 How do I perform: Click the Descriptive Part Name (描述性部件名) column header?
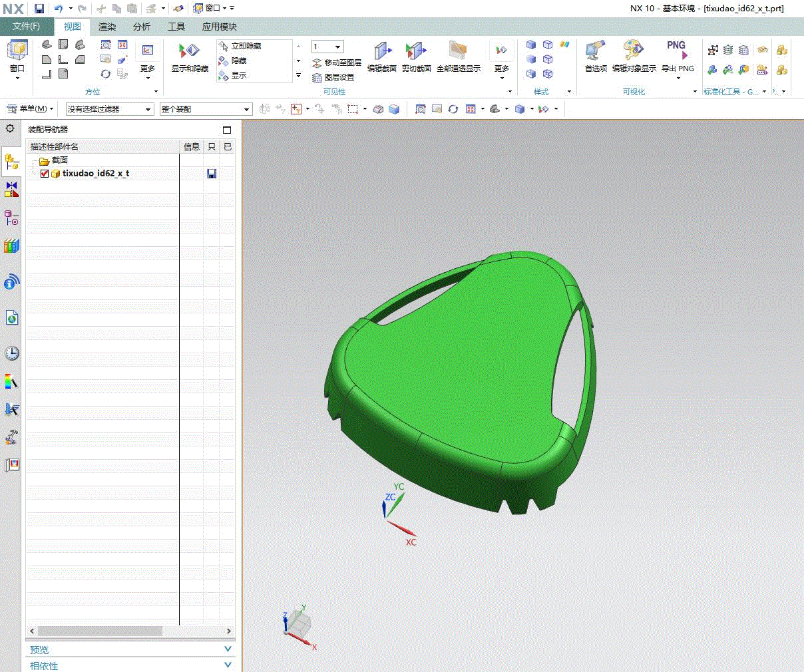(103, 146)
